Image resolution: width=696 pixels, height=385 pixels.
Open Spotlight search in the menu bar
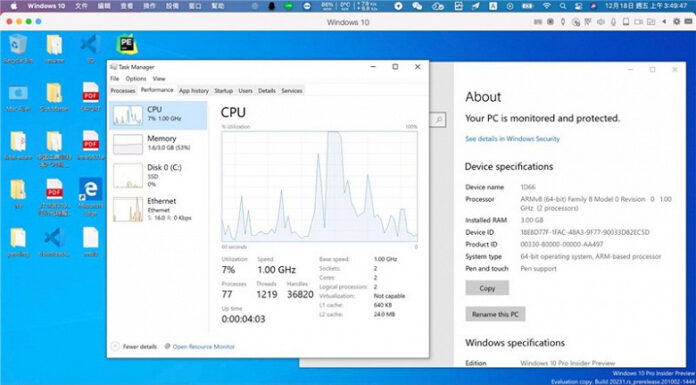click(x=563, y=6)
